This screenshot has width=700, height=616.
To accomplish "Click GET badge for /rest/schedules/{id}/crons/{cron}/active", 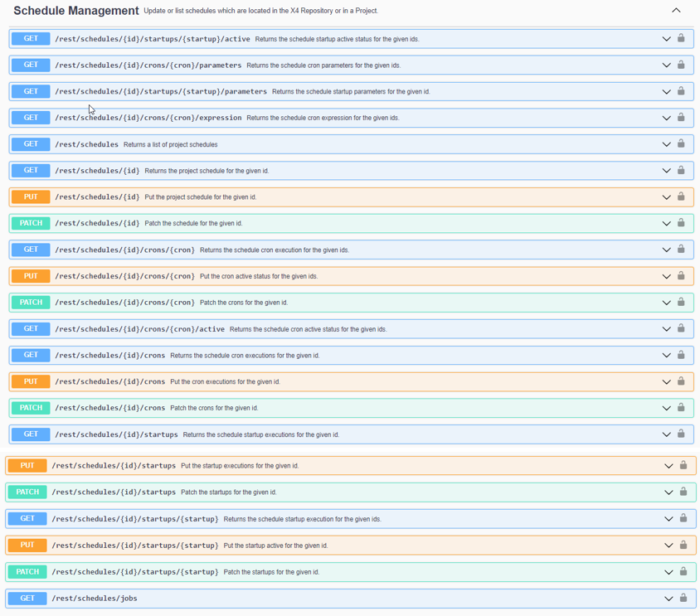I will click(31, 329).
